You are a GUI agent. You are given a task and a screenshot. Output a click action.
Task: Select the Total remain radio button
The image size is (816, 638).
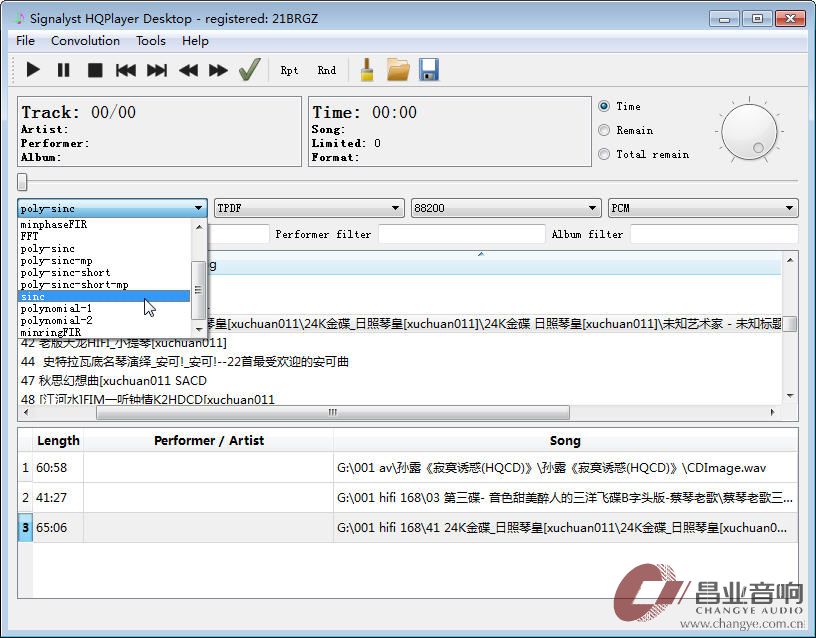click(x=604, y=154)
